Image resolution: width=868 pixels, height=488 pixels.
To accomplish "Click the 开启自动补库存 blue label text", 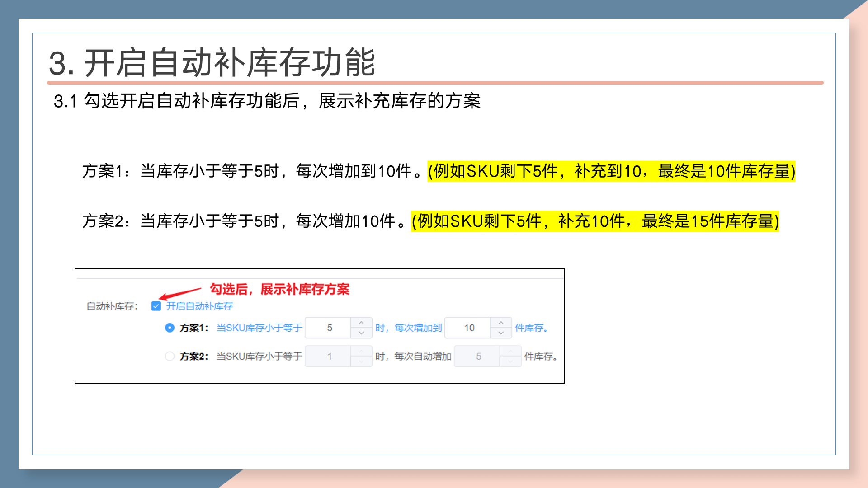I will tap(199, 306).
